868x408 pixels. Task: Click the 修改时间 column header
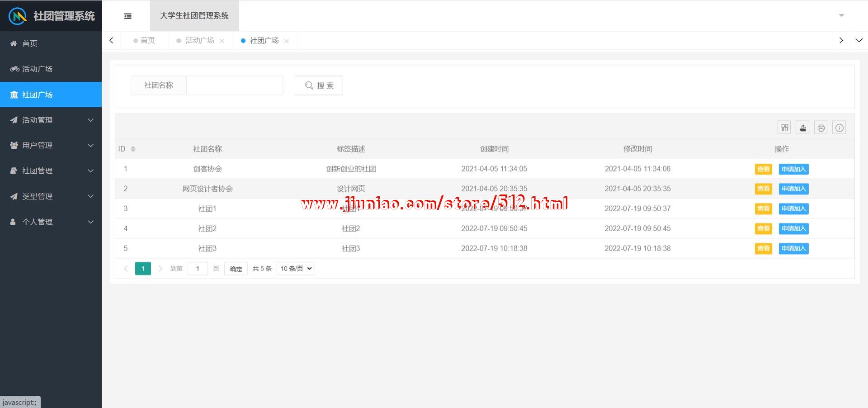[x=637, y=149]
